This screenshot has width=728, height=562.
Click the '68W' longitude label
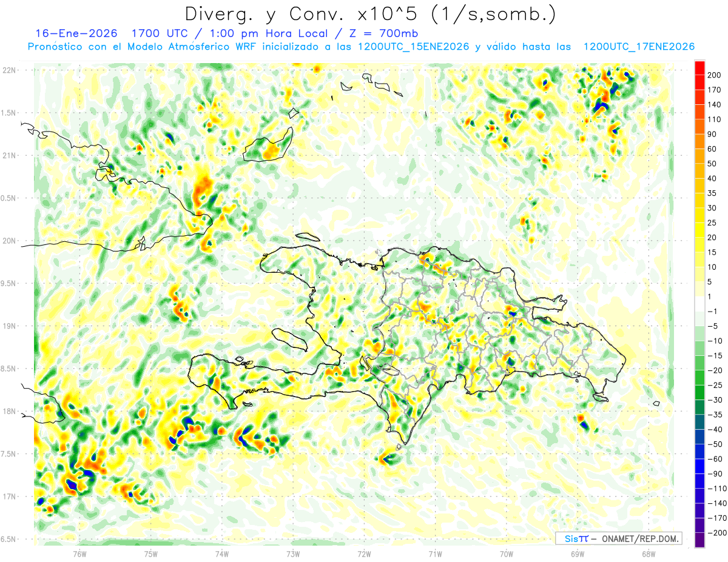coord(648,554)
